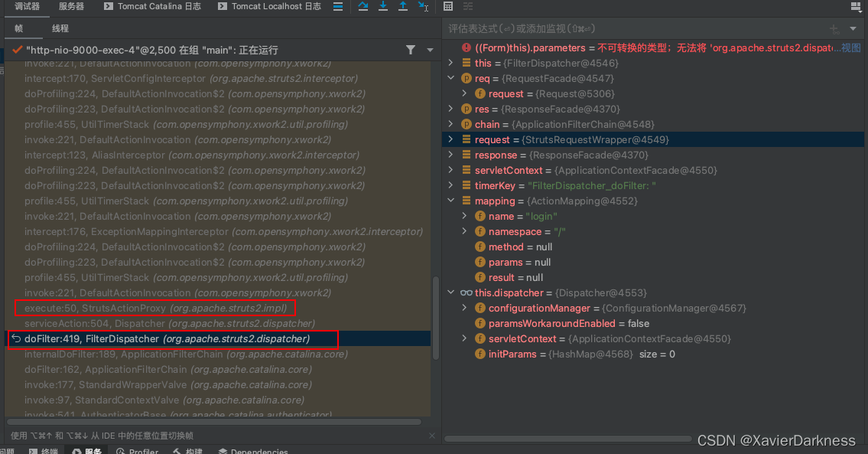Expand the 'res' ResponseFacade variable
The width and height of the screenshot is (868, 454).
[x=450, y=109]
